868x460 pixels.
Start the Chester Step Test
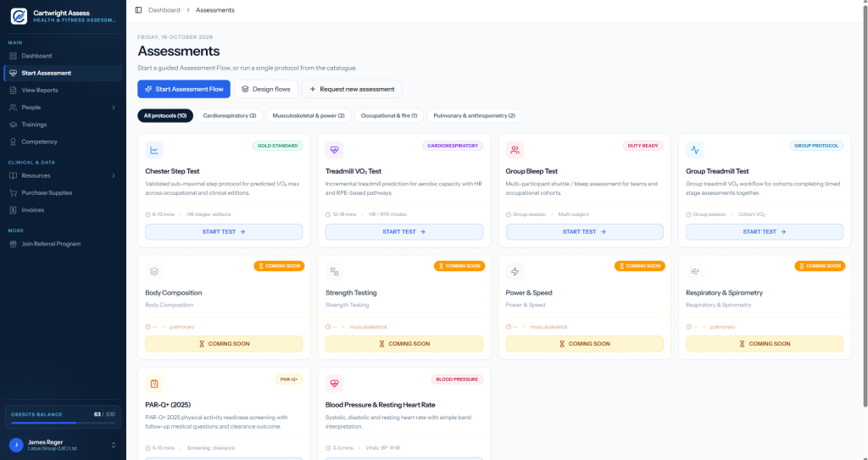click(224, 232)
